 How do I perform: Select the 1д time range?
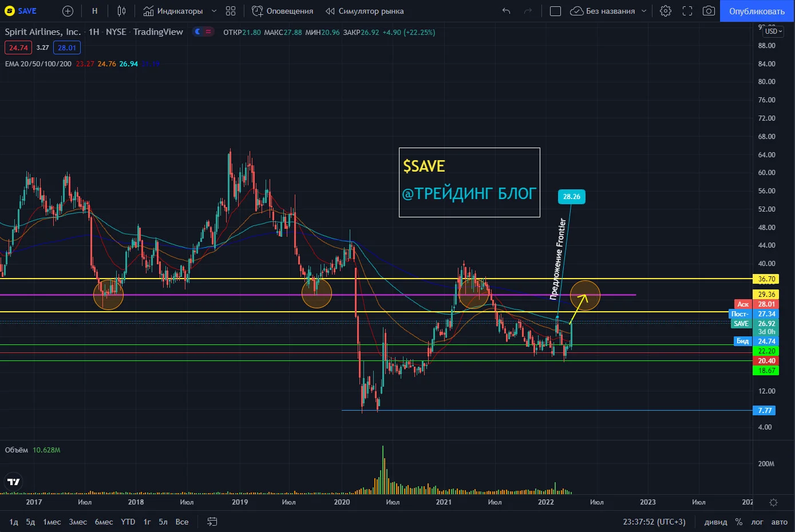[14, 522]
